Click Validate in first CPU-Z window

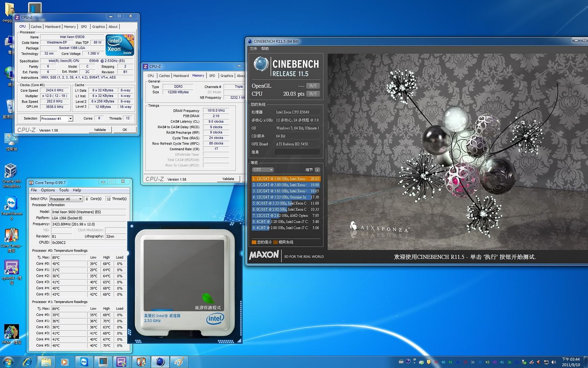(100, 130)
